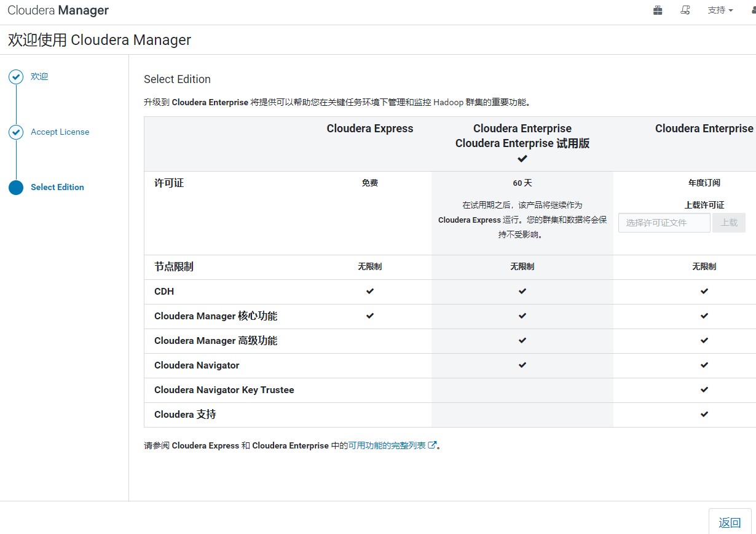Screen dimensions: 756x534
Task: Click CDH checkmark under annual Enterprise column
Action: [704, 291]
